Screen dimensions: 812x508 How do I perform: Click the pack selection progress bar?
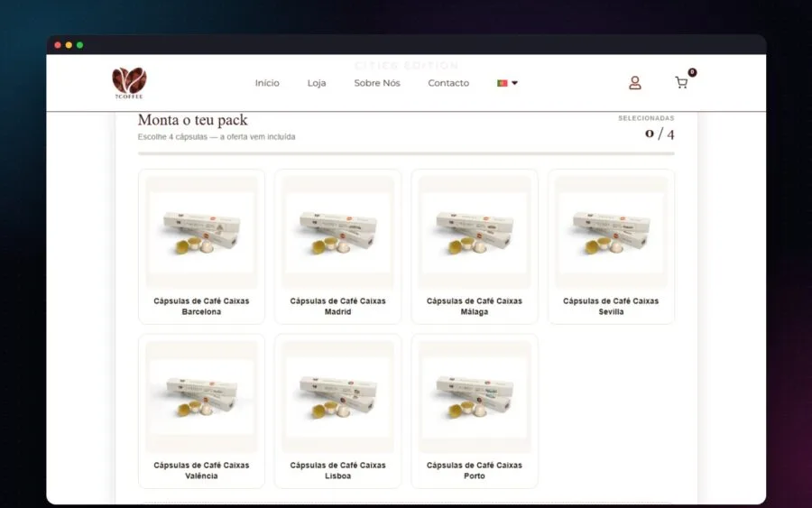click(x=406, y=153)
